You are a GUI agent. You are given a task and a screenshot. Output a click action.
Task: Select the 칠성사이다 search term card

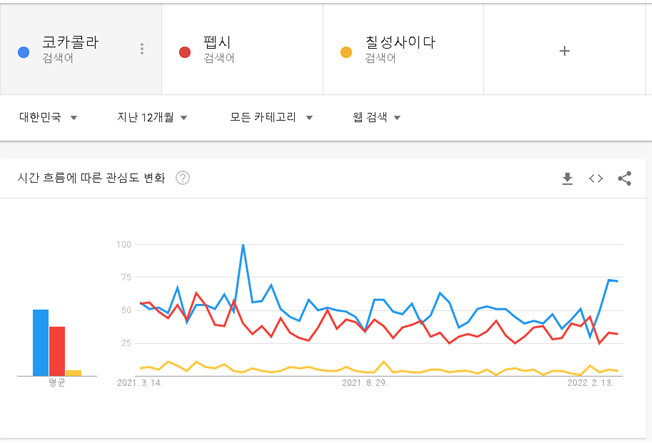click(403, 49)
